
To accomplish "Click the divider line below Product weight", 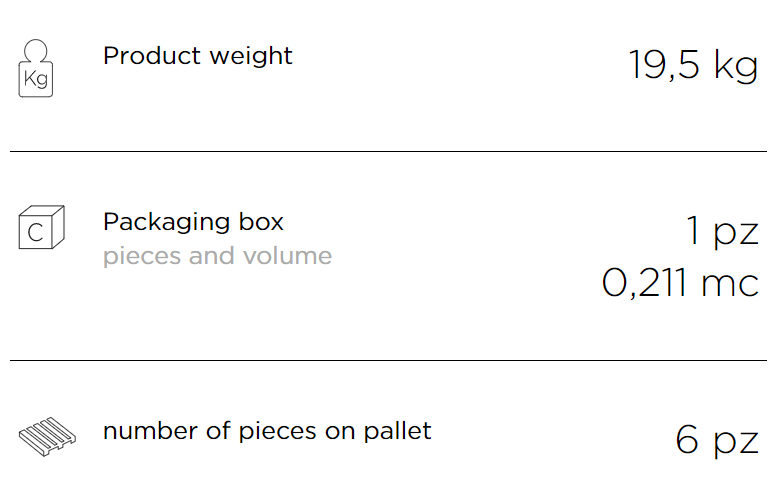I will coord(389,151).
